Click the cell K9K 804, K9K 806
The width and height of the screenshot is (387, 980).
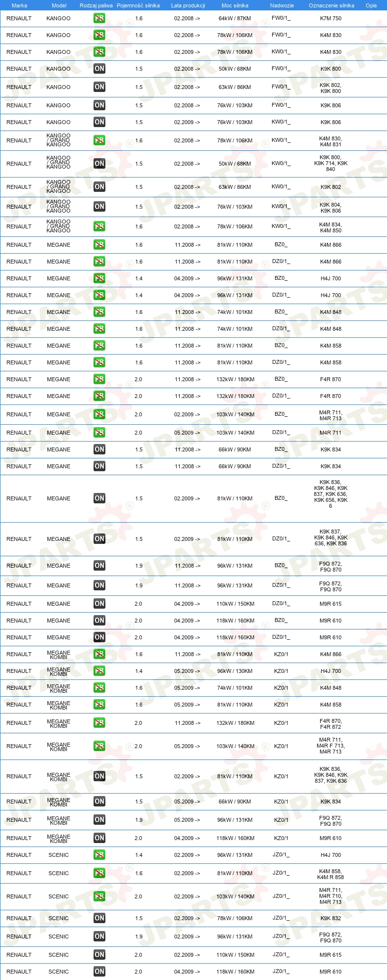(331, 208)
